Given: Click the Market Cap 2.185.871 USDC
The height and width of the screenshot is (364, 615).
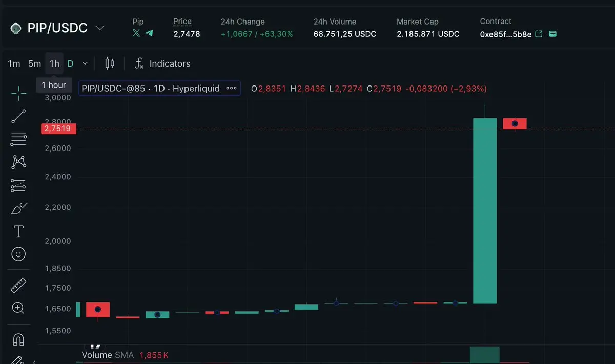Looking at the screenshot, I should point(428,34).
